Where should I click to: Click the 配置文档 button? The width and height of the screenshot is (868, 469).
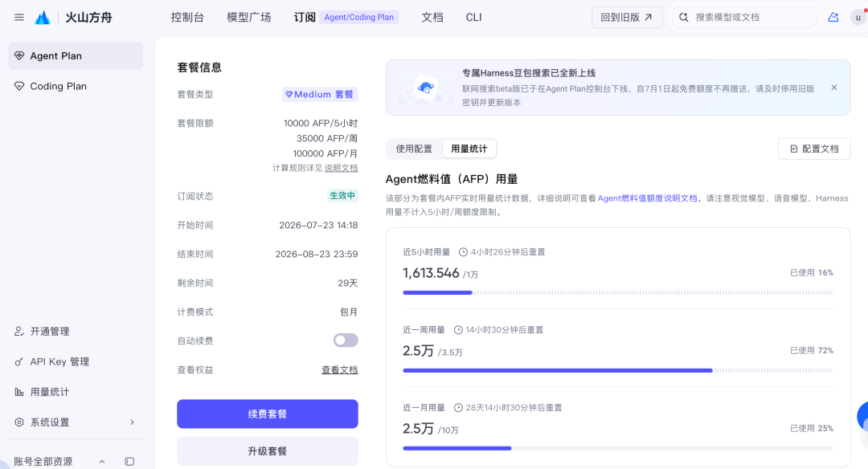tap(814, 149)
